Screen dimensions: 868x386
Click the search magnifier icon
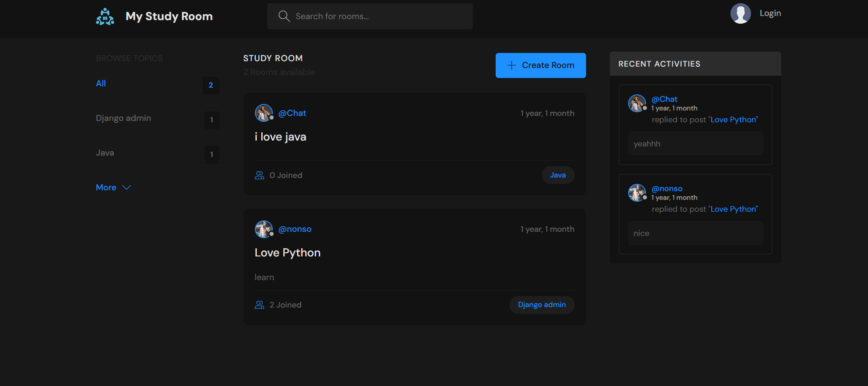[284, 16]
